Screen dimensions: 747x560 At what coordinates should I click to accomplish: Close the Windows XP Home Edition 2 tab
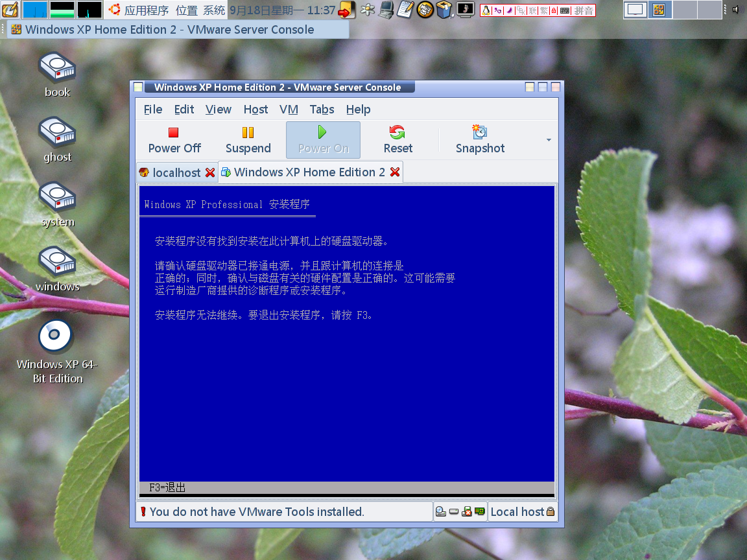tap(395, 172)
